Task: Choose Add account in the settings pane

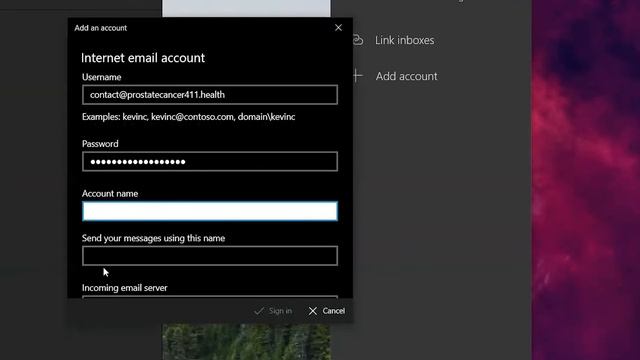Action: pos(407,76)
